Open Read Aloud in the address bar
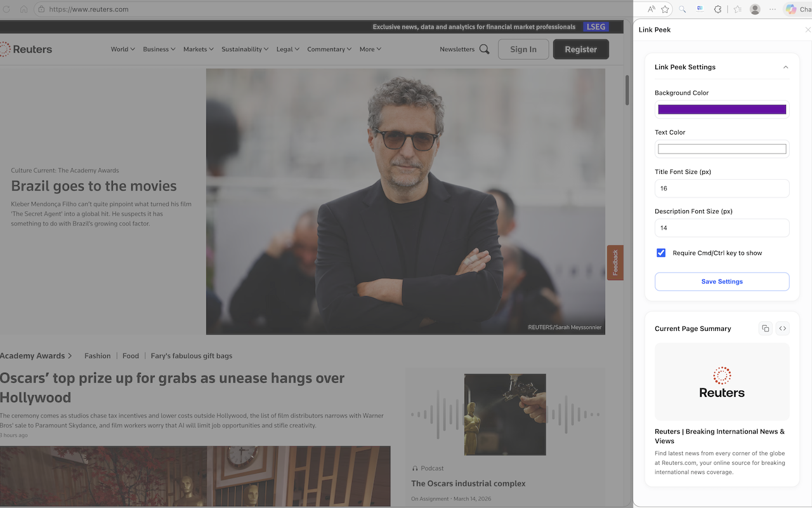This screenshot has width=812, height=508. (651, 10)
